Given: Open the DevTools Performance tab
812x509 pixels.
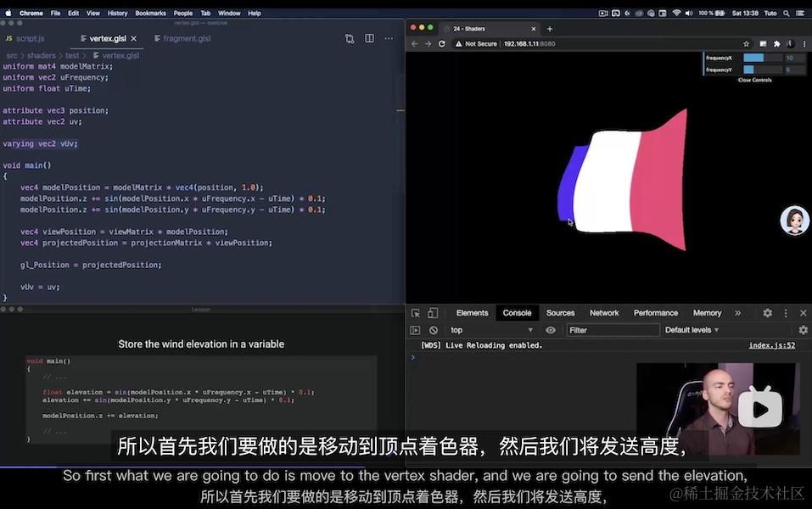Looking at the screenshot, I should click(656, 313).
